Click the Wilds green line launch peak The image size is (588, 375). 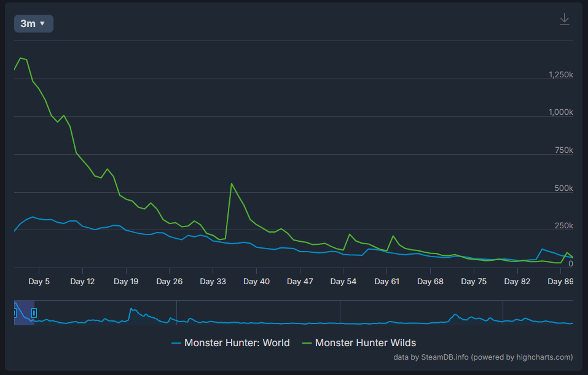(21, 58)
